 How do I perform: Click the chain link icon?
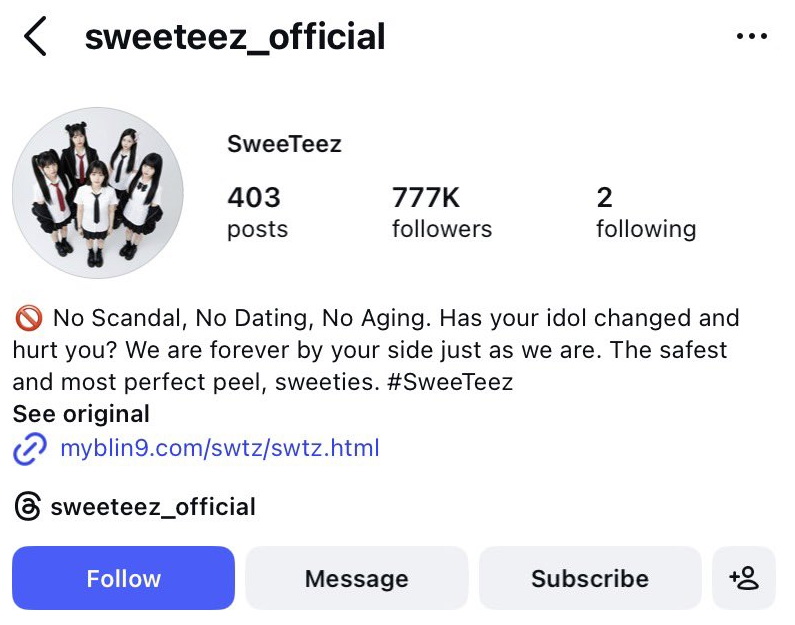(30, 448)
